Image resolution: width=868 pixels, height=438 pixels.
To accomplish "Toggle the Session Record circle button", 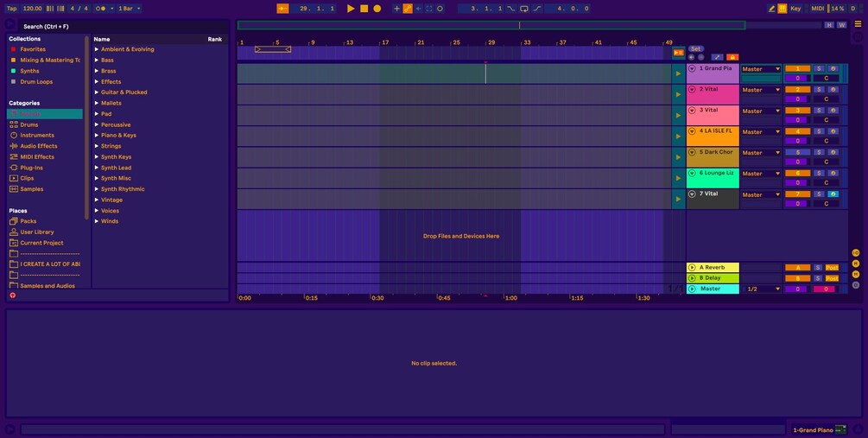I will (440, 9).
